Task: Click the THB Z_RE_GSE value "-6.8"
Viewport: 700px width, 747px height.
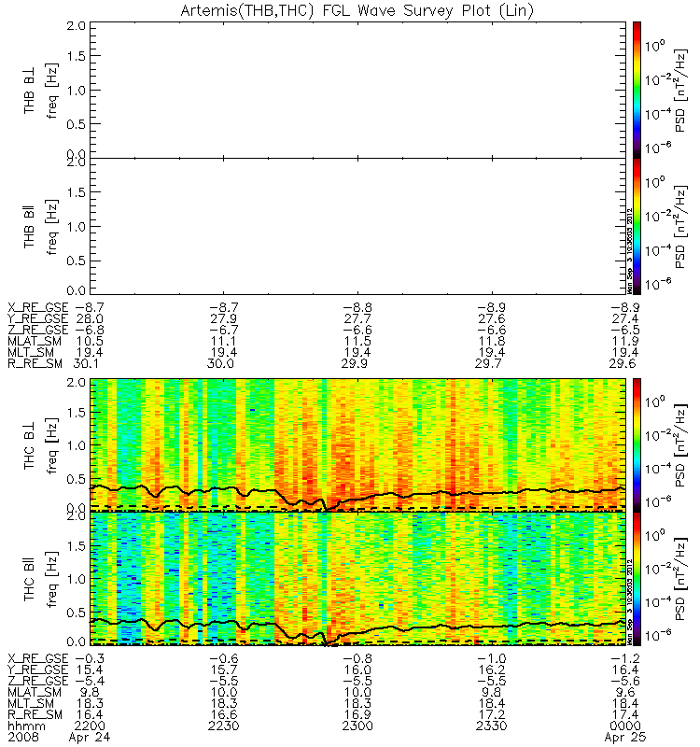Action: [x=90, y=330]
